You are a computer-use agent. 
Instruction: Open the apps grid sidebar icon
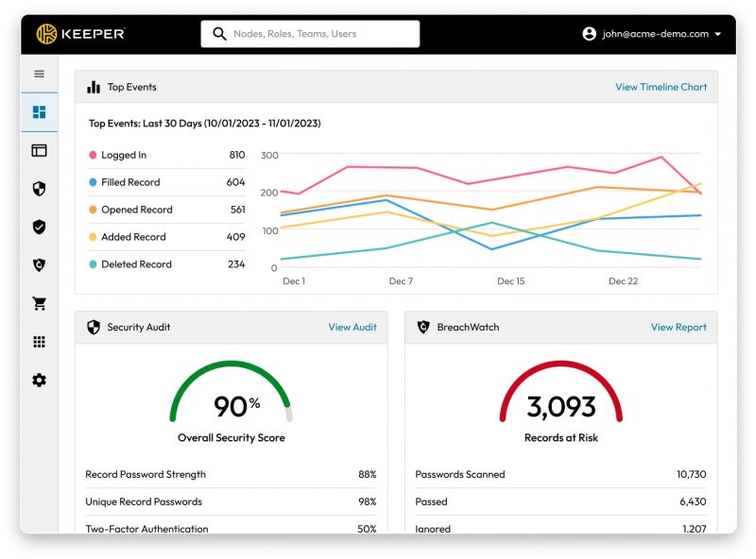pos(39,342)
